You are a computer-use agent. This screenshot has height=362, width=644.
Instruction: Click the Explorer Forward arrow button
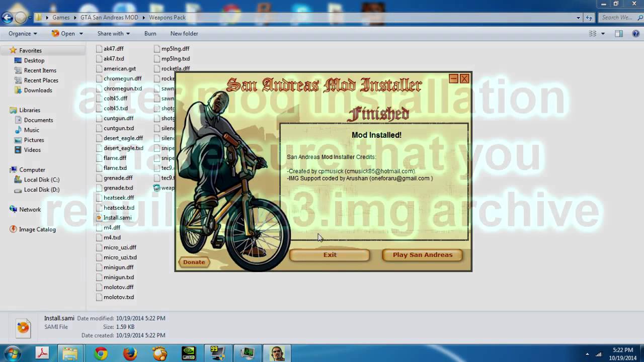click(21, 18)
